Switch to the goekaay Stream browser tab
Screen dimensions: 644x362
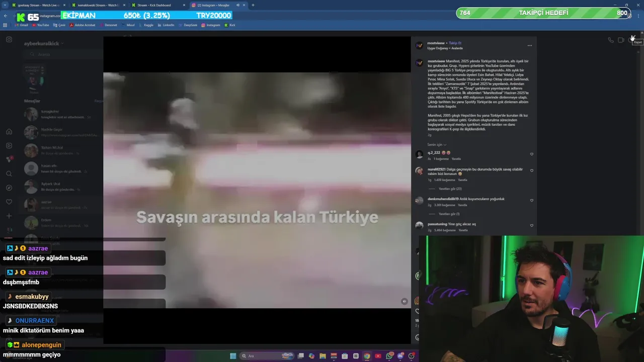click(x=38, y=5)
